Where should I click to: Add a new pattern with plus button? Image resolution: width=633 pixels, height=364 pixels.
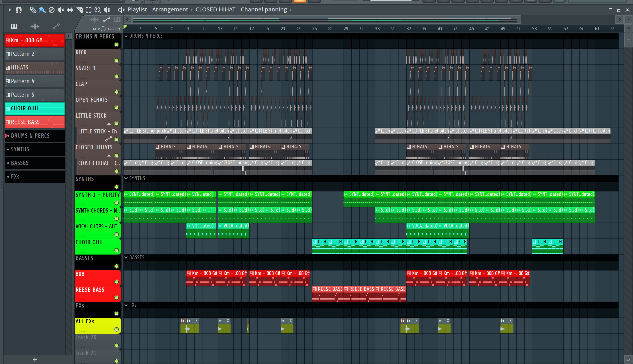click(35, 360)
